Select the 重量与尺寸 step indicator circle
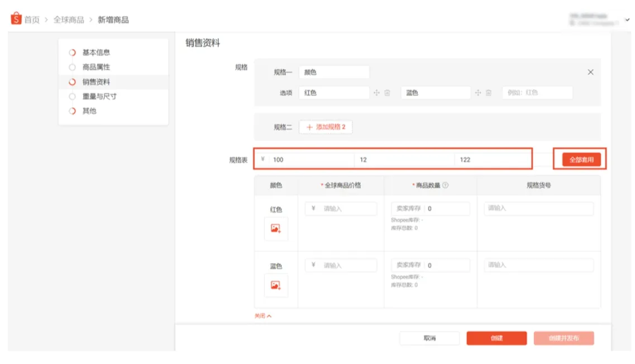Screen dimensions: 635x364 pyautogui.click(x=71, y=96)
